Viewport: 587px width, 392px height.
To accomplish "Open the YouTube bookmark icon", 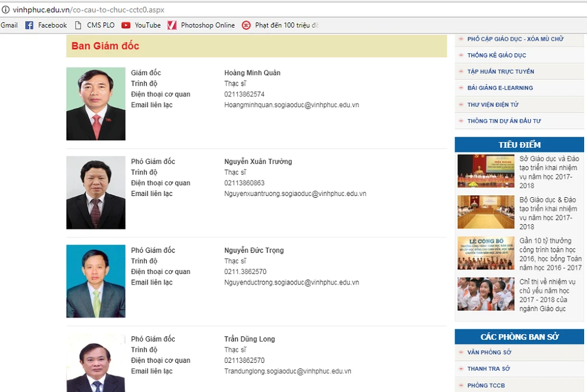I will click(126, 25).
